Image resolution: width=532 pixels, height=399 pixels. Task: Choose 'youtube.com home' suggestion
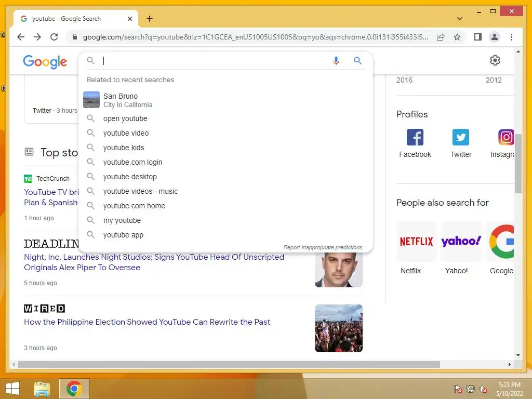click(225, 206)
